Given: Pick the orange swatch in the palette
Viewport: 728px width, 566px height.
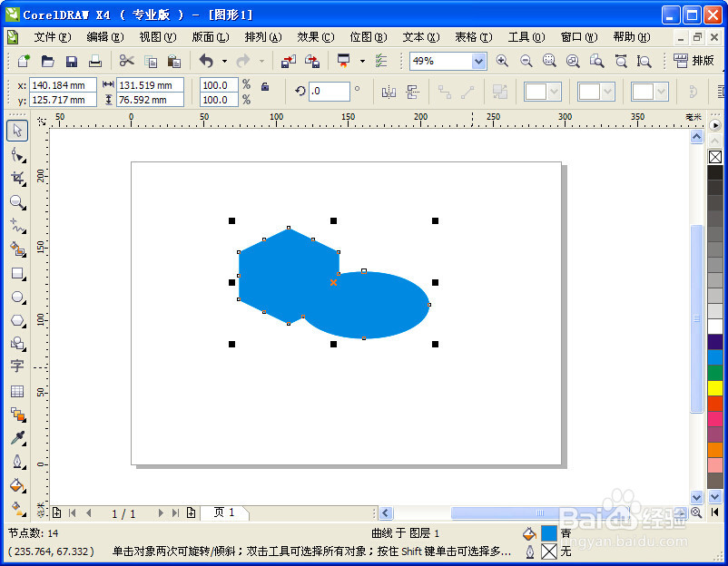Looking at the screenshot, I should [715, 450].
